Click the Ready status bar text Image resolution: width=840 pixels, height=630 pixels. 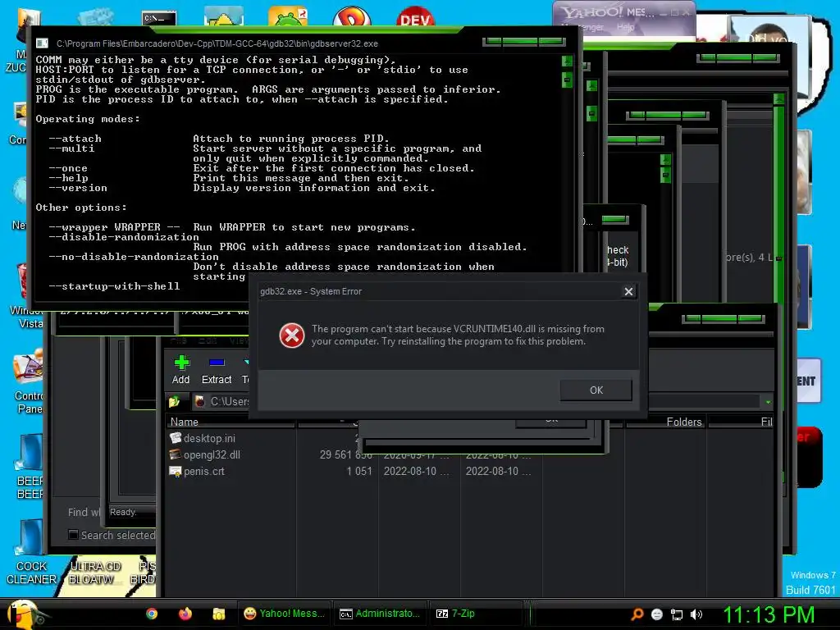[123, 512]
